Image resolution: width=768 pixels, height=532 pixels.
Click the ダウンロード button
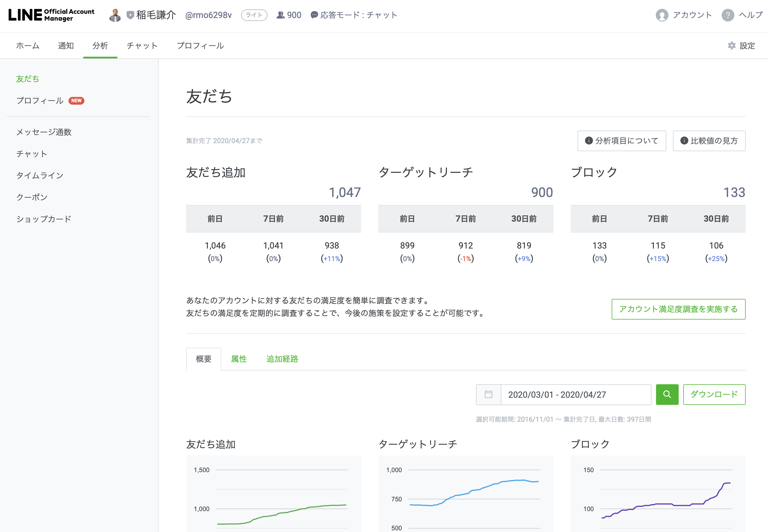pyautogui.click(x=714, y=394)
